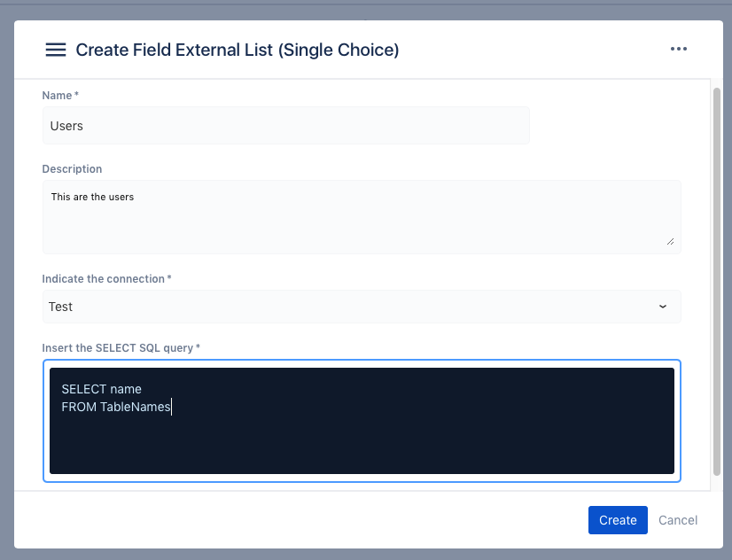Click the "SELECT name" line in the editor
Screen dimensions: 732x560
click(x=102, y=389)
